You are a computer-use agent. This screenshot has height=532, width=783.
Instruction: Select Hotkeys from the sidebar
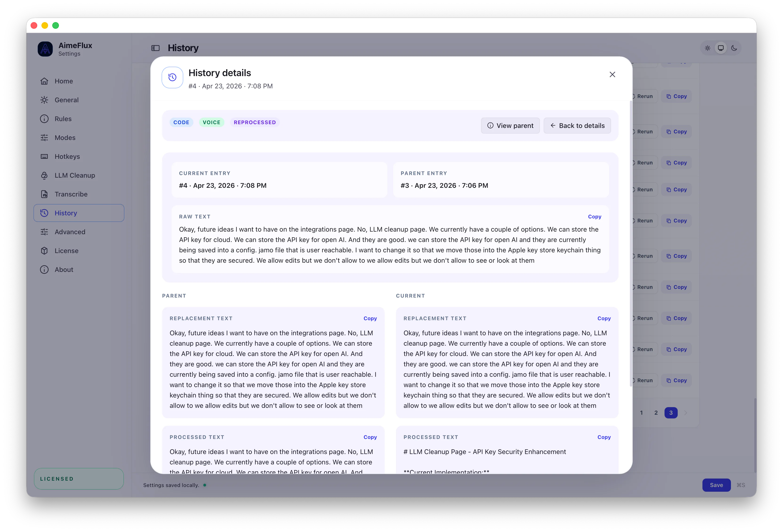(x=79, y=157)
